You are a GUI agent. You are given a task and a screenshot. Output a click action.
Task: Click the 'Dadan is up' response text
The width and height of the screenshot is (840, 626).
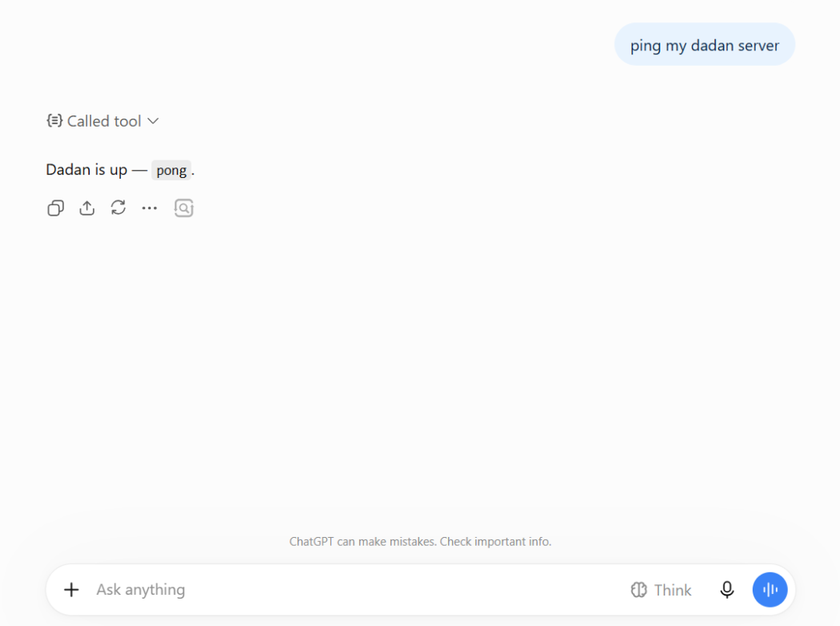87,170
